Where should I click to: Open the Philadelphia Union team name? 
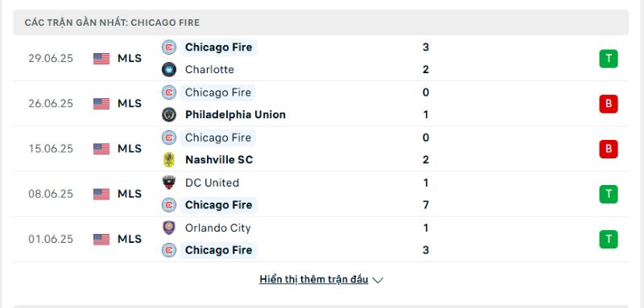tap(235, 114)
